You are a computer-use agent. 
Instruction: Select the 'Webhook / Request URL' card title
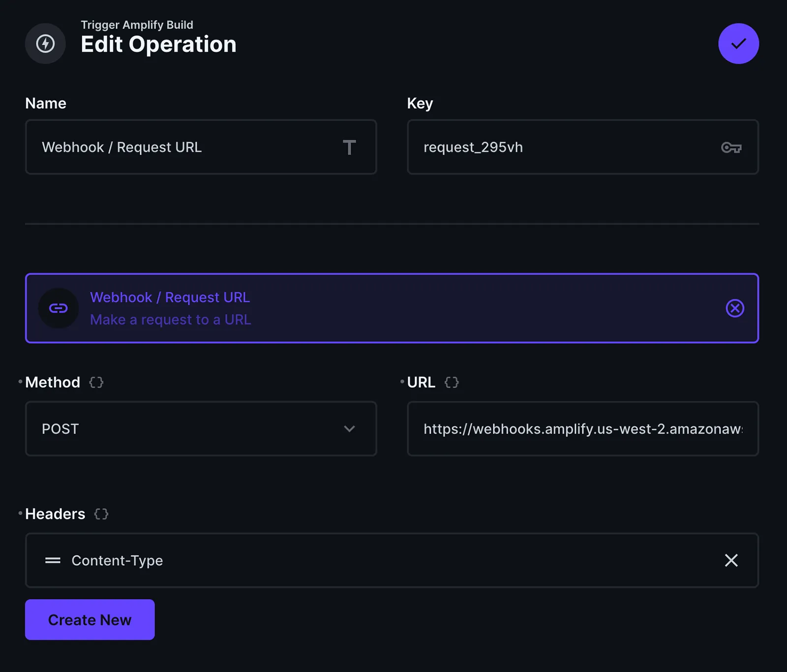tap(170, 297)
